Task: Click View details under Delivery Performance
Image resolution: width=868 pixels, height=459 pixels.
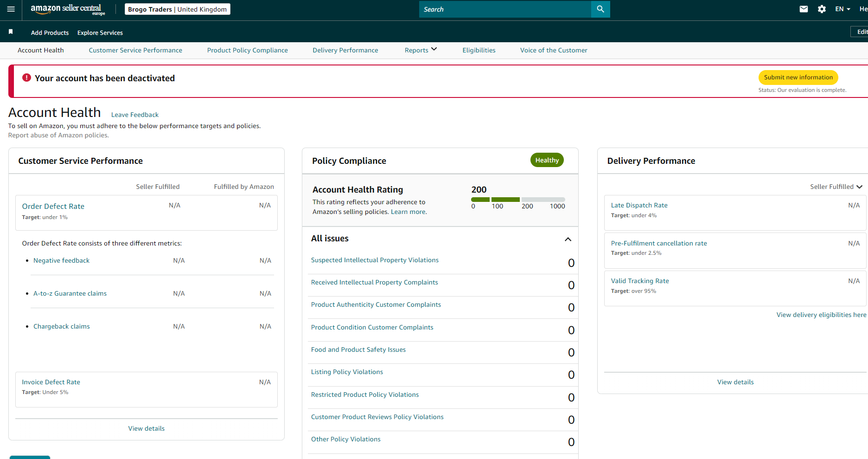Action: point(735,382)
